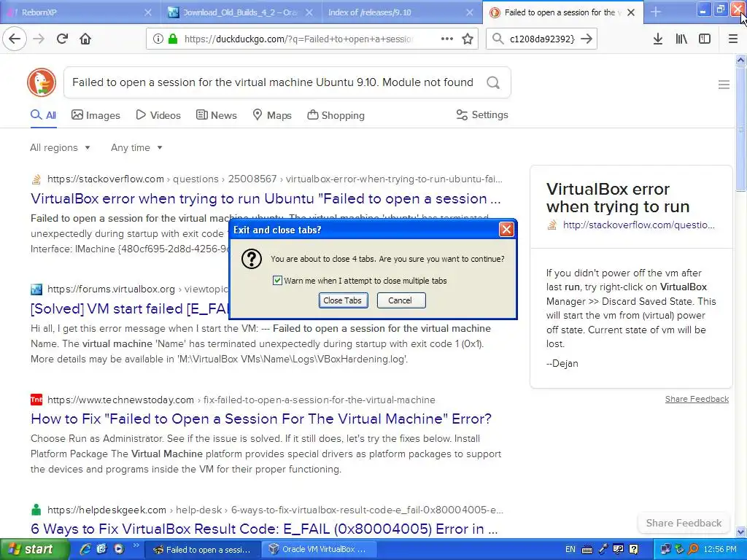The height and width of the screenshot is (560, 747).
Task: Click the vertical scrollbar up arrow
Action: [x=741, y=60]
